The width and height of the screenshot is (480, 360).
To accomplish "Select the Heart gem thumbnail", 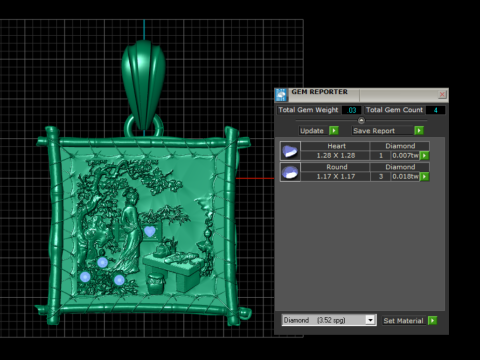I will 290,151.
